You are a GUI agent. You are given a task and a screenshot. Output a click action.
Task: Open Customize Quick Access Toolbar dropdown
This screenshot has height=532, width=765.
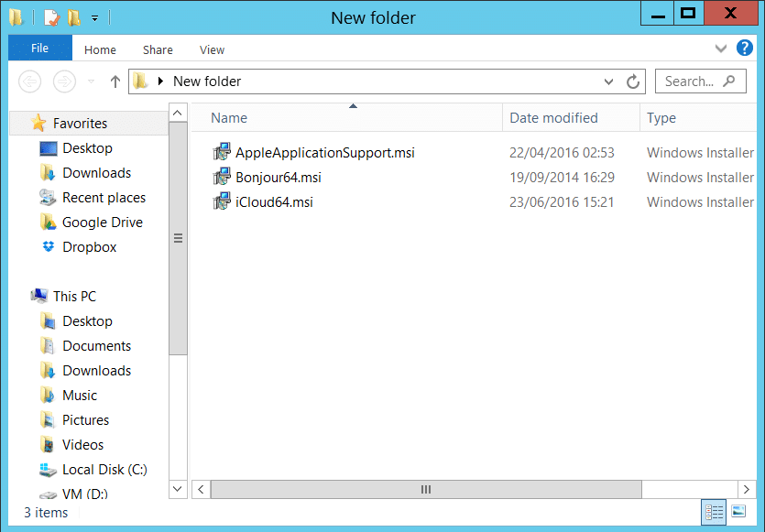coord(94,18)
